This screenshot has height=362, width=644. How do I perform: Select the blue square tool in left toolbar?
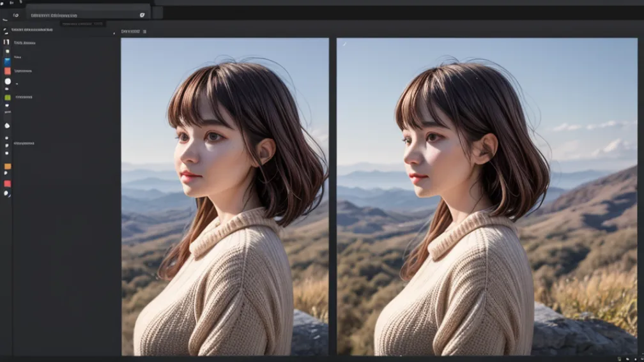pyautogui.click(x=7, y=62)
